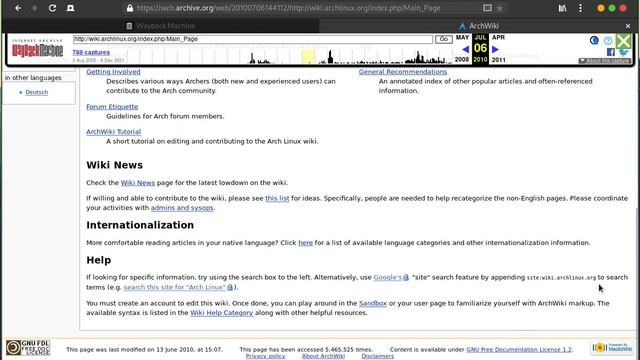Click the lock icon next to Google's link
The image size is (640, 360).
pos(406,278)
